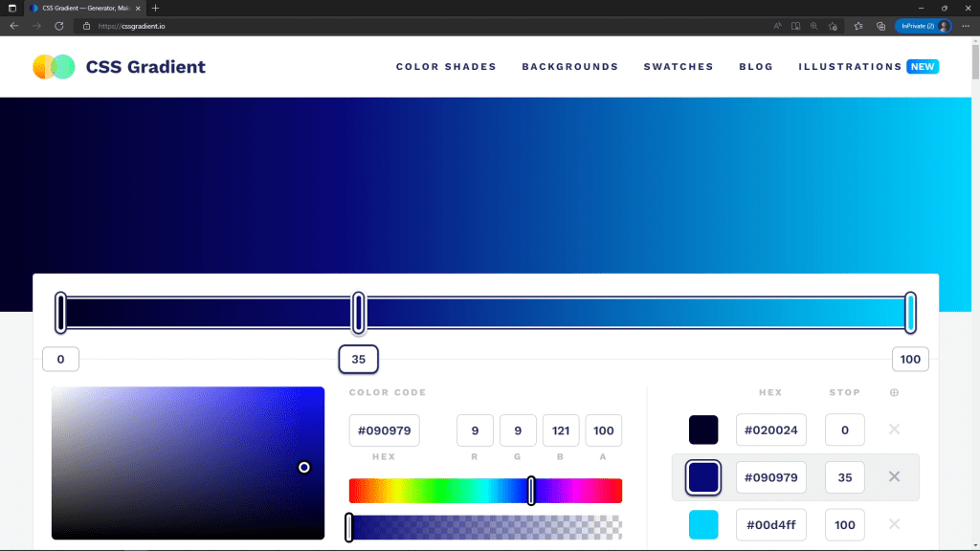This screenshot has height=551, width=980.
Task: Click the rainbow hue slider
Action: (x=485, y=491)
